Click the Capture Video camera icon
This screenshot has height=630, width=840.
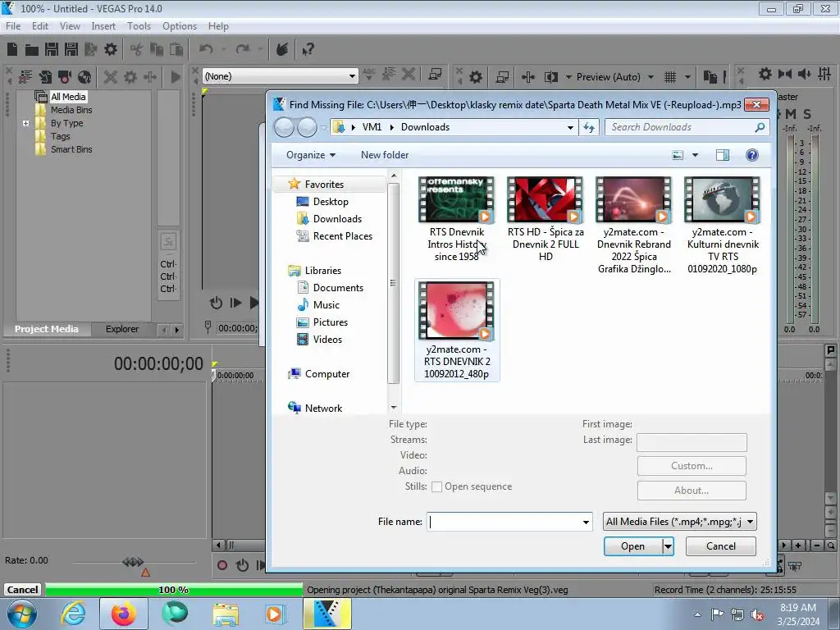65,77
